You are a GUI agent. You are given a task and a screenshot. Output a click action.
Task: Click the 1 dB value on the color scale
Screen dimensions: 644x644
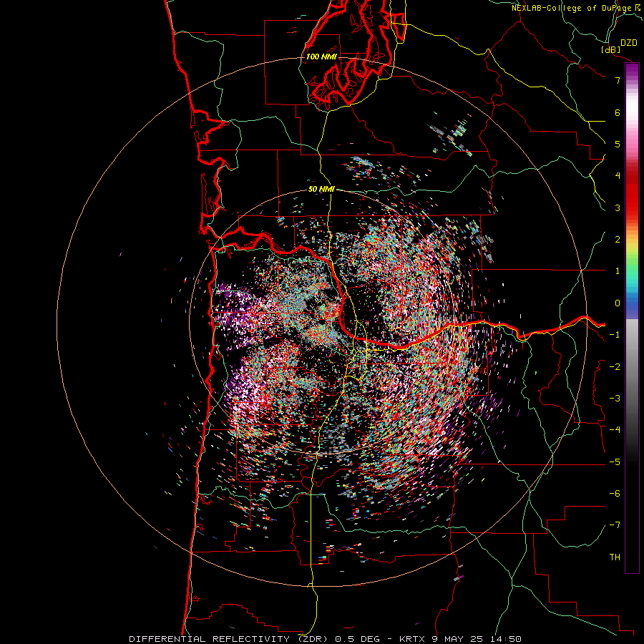[618, 271]
